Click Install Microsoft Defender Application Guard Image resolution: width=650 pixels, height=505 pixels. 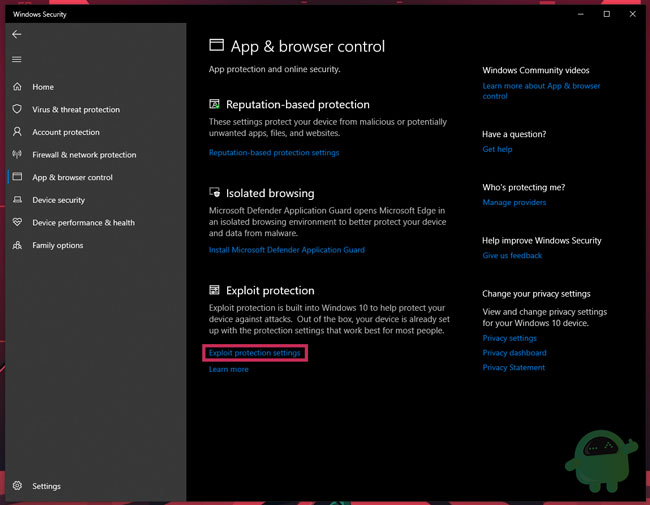coord(287,250)
